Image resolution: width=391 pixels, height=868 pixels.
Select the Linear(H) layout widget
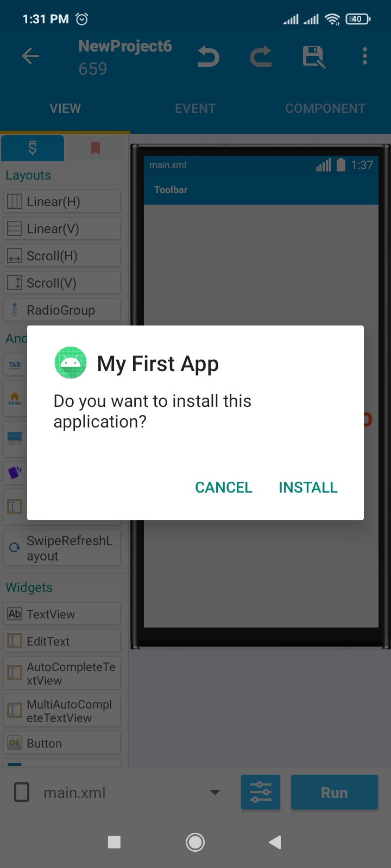pyautogui.click(x=62, y=201)
